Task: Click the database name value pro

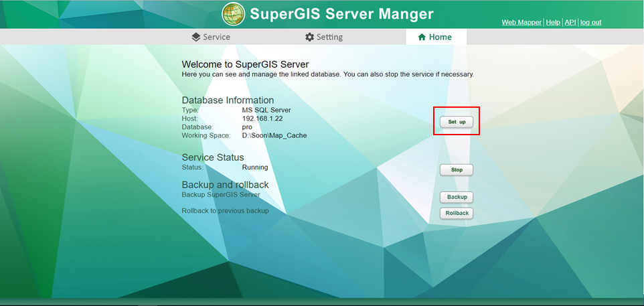Action: [247, 127]
